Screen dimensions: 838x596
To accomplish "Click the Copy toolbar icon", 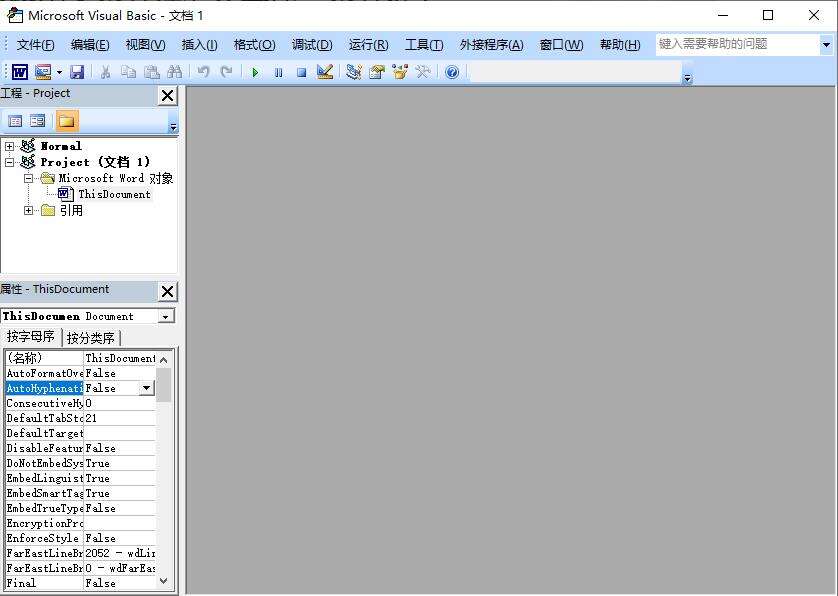I will coord(128,72).
